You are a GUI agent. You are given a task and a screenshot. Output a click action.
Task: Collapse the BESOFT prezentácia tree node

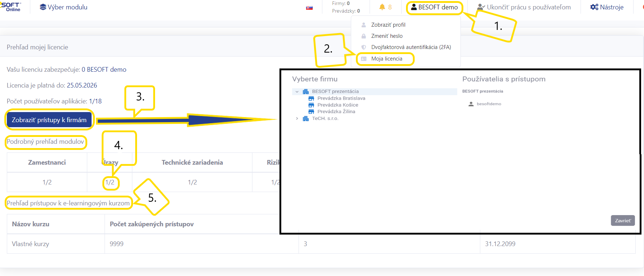coord(297,92)
